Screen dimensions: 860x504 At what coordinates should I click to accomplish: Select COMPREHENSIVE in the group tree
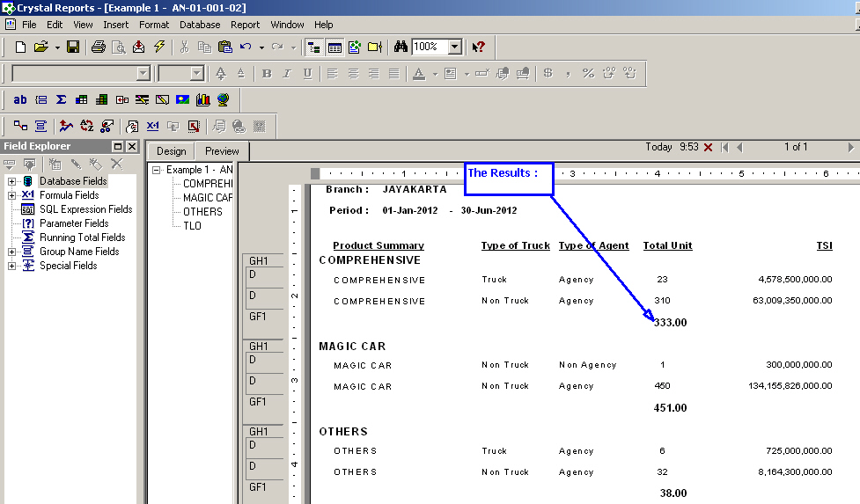[x=208, y=184]
